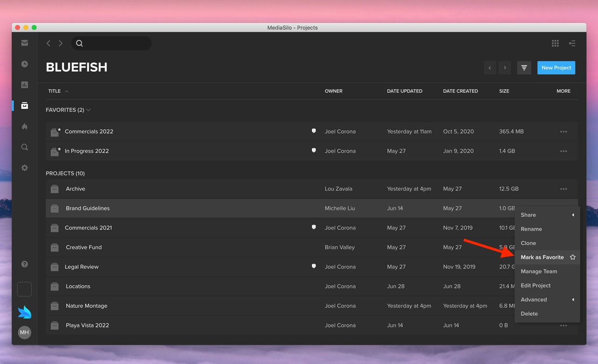Click owner Brian Valley in Creative Fund row
This screenshot has height=364, width=598.
tap(340, 247)
